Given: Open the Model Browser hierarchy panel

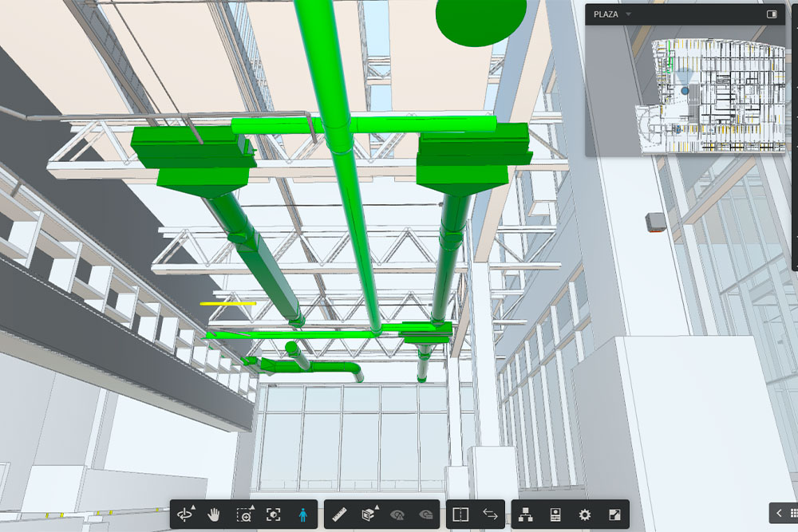Looking at the screenshot, I should tap(527, 514).
